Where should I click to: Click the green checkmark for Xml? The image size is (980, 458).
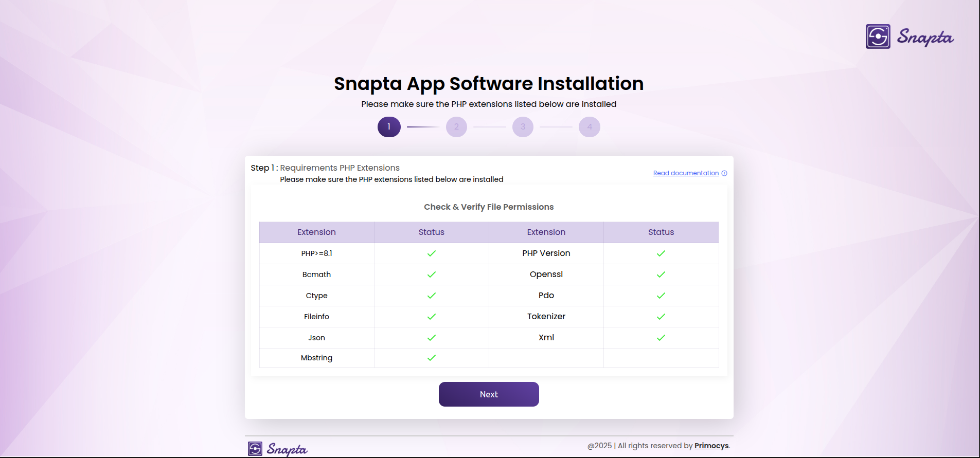[661, 338]
